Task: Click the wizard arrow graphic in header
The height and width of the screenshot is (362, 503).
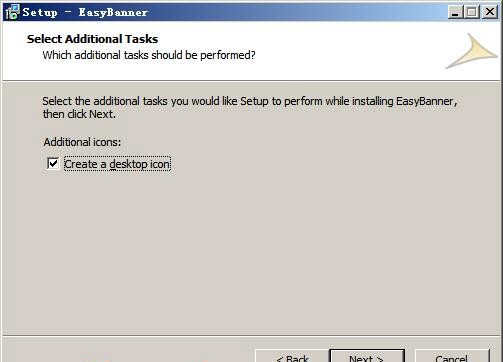Action: (472, 51)
